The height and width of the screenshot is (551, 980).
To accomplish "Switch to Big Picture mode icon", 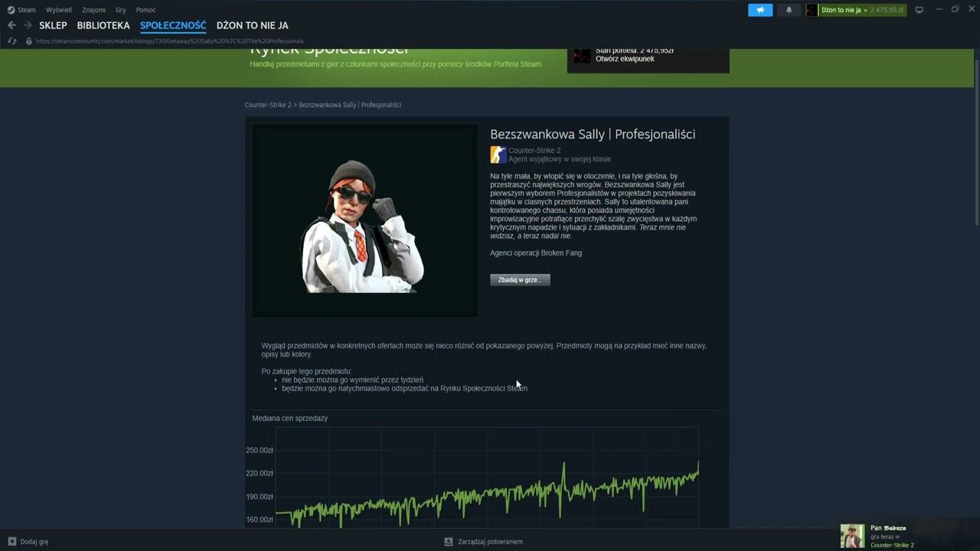I will pos(920,10).
